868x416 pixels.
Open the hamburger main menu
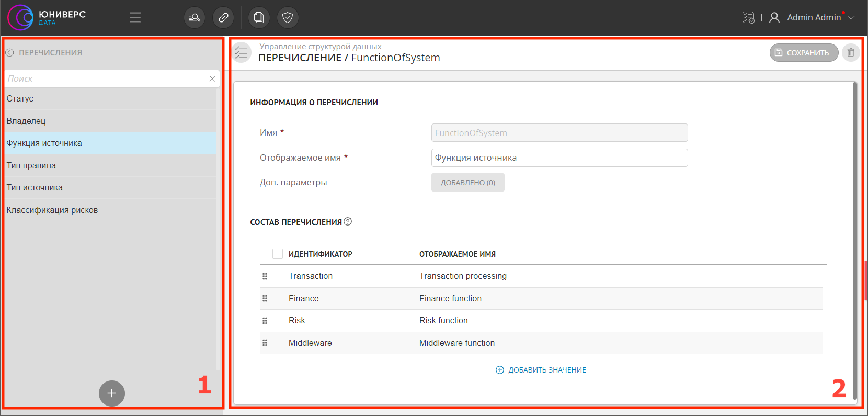(135, 18)
